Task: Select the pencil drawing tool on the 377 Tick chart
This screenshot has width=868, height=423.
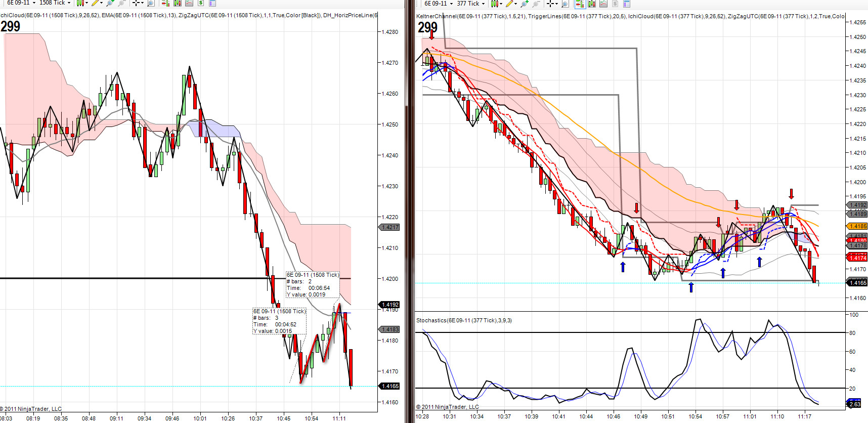Action: point(510,4)
